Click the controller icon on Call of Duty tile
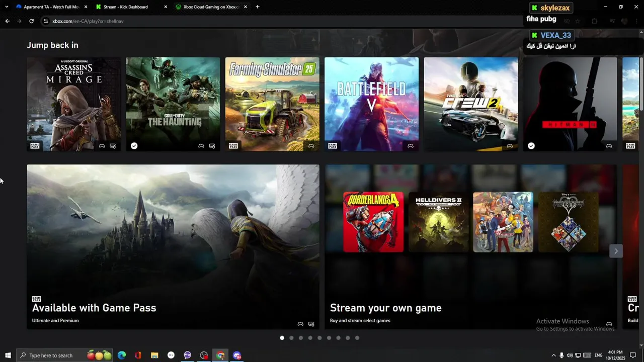The image size is (644, 362). pos(201,146)
